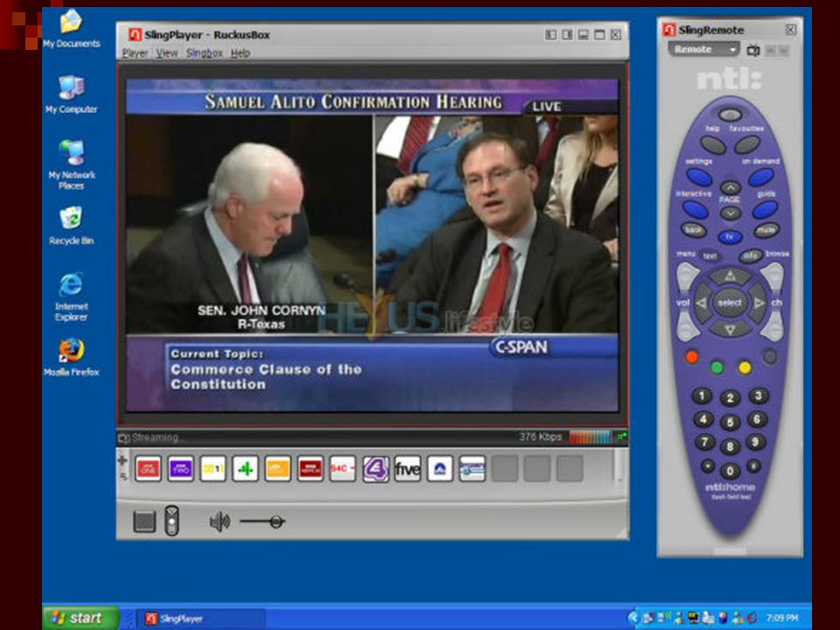Image resolution: width=840 pixels, height=630 pixels.
Task: Click number 1 on the remote keypad
Action: tap(702, 395)
